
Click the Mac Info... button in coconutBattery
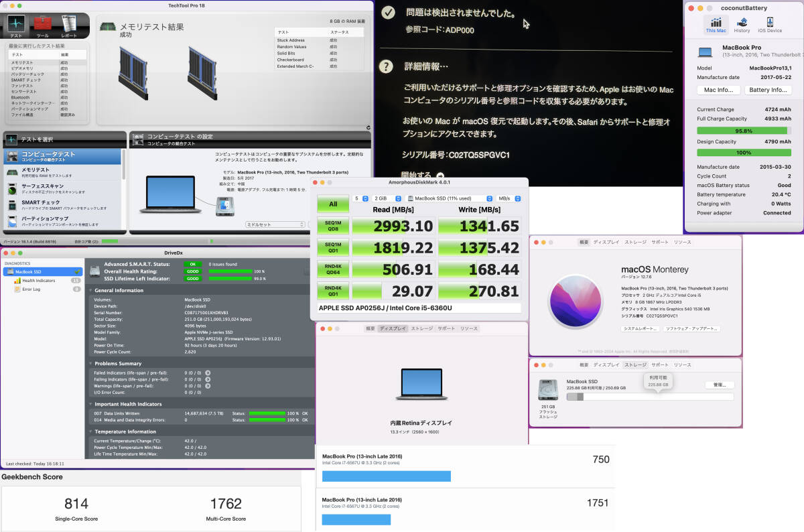[x=718, y=90]
